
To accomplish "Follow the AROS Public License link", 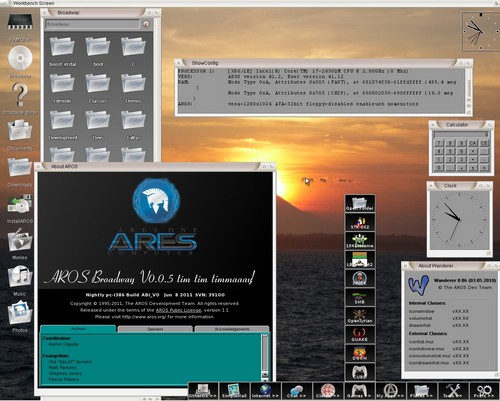I will point(178,310).
